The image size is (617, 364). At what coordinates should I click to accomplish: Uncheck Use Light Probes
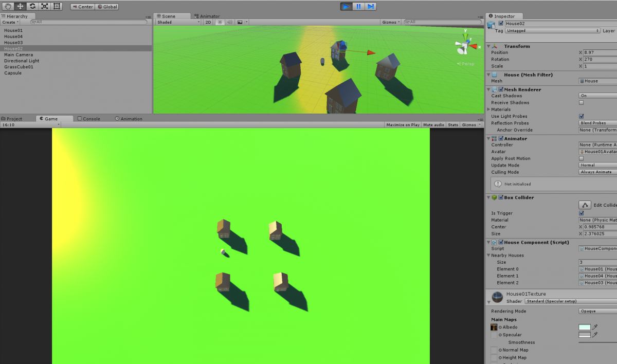click(x=581, y=116)
